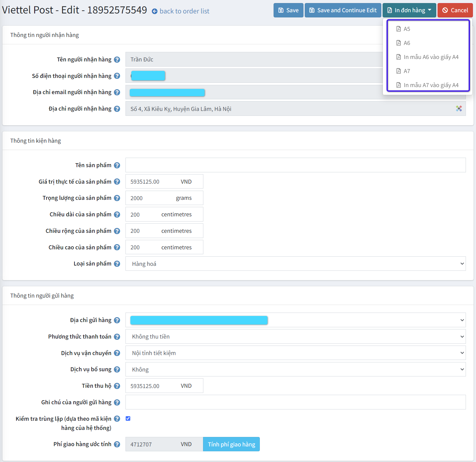
Task: Open the Dịch vụ bổ sung dropdown
Action: coord(296,369)
